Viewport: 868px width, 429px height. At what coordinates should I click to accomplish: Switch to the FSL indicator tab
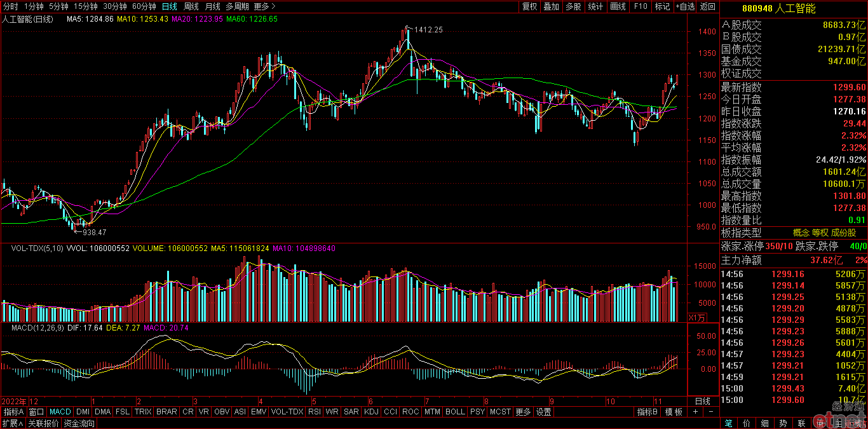click(x=123, y=412)
